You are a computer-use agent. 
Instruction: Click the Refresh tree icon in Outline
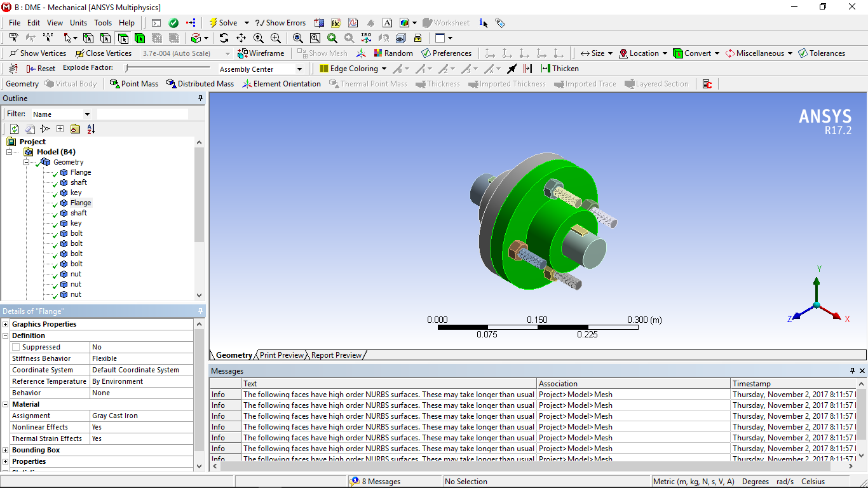14,129
